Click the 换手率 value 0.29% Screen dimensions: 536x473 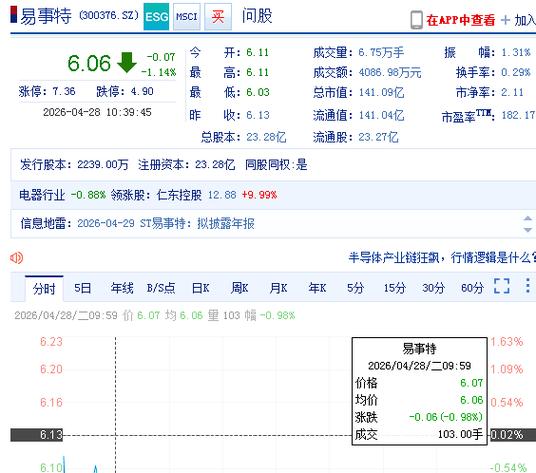(516, 72)
